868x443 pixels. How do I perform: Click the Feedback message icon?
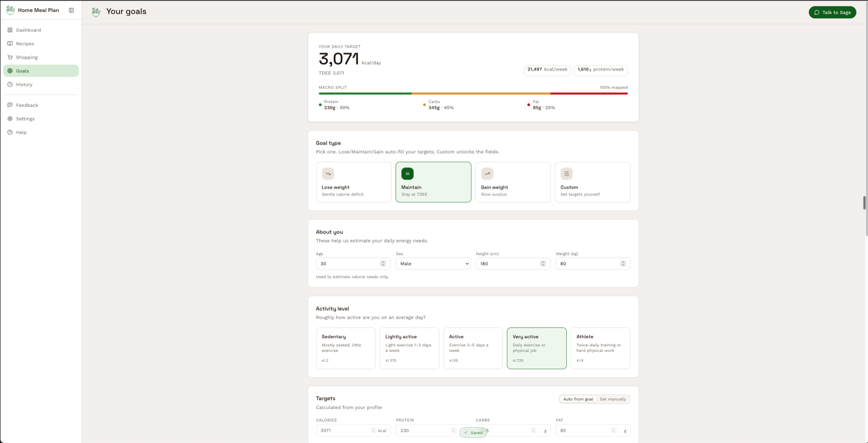(x=10, y=105)
